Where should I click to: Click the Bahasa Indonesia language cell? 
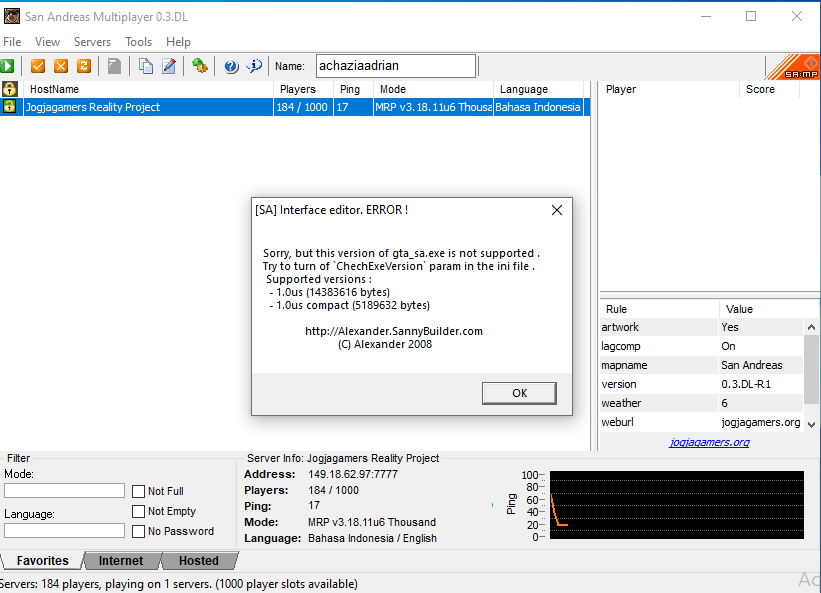539,107
